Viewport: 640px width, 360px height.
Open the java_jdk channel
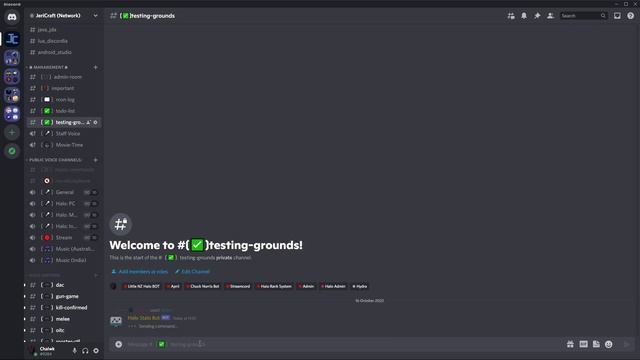point(64,30)
